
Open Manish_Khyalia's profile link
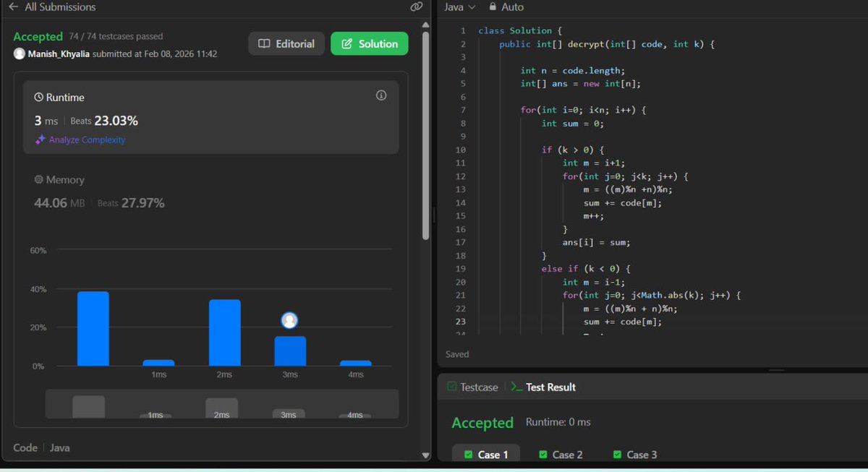point(59,53)
